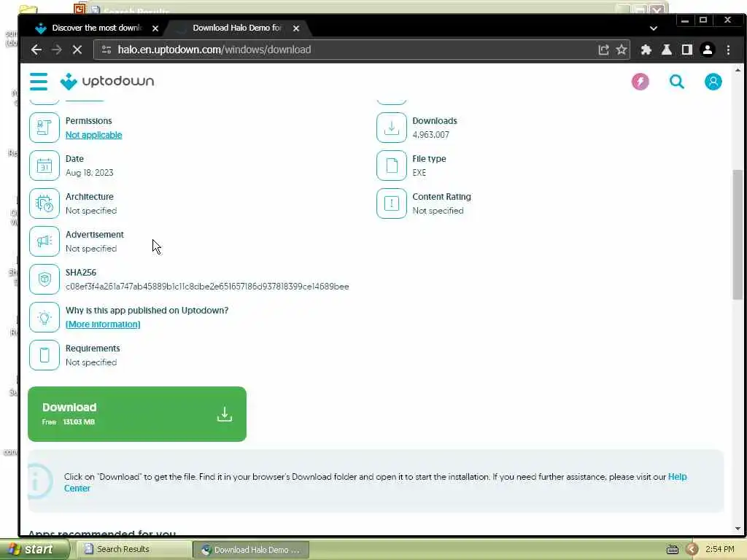Click the Content Rating exclamation icon

(x=392, y=203)
